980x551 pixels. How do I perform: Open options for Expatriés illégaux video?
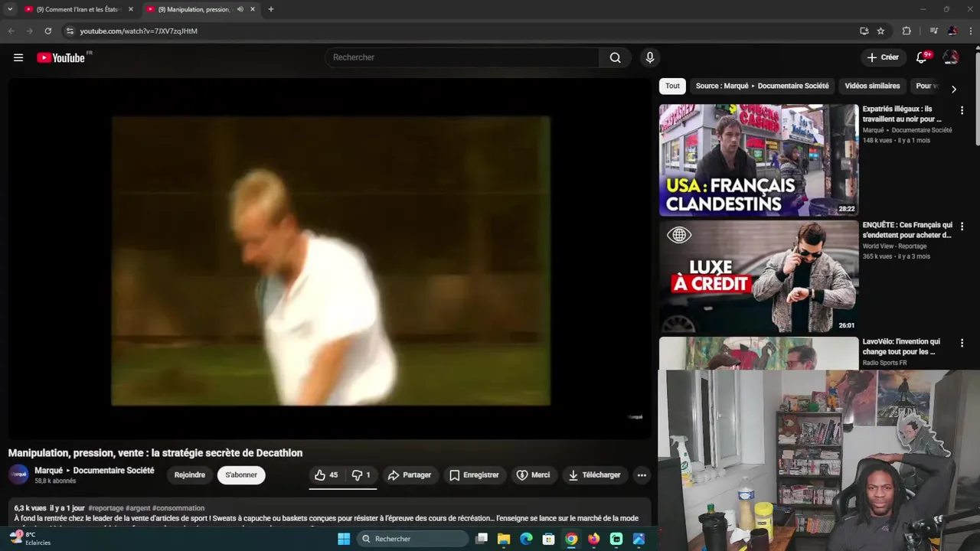pyautogui.click(x=962, y=110)
